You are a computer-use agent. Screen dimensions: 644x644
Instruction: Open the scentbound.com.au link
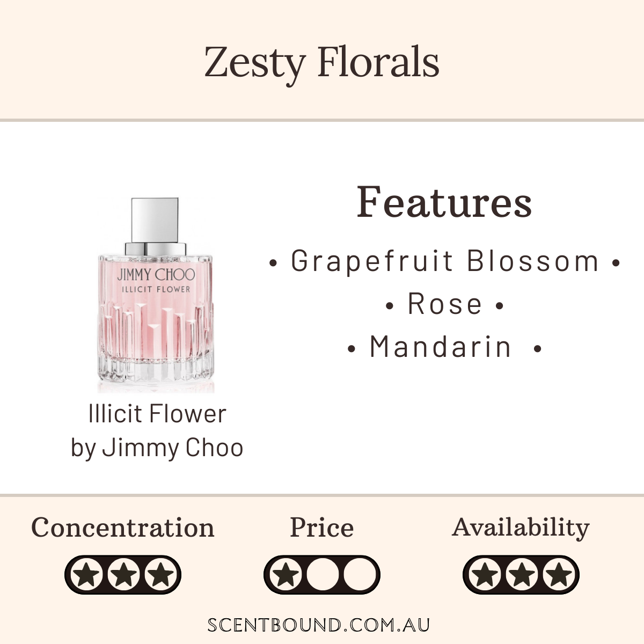319,625
